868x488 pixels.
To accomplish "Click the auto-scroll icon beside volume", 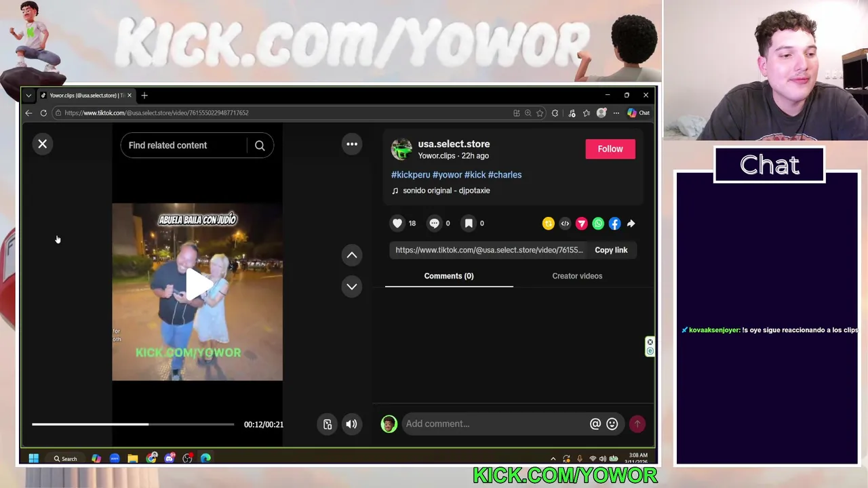I will pyautogui.click(x=328, y=424).
